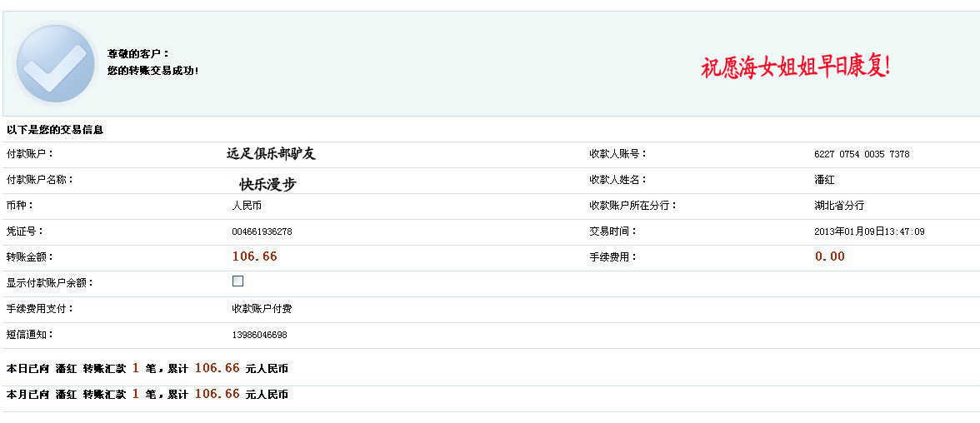Click the 以下是您的交易信息 section heading
Image resolution: width=980 pixels, height=423 pixels.
[x=55, y=130]
